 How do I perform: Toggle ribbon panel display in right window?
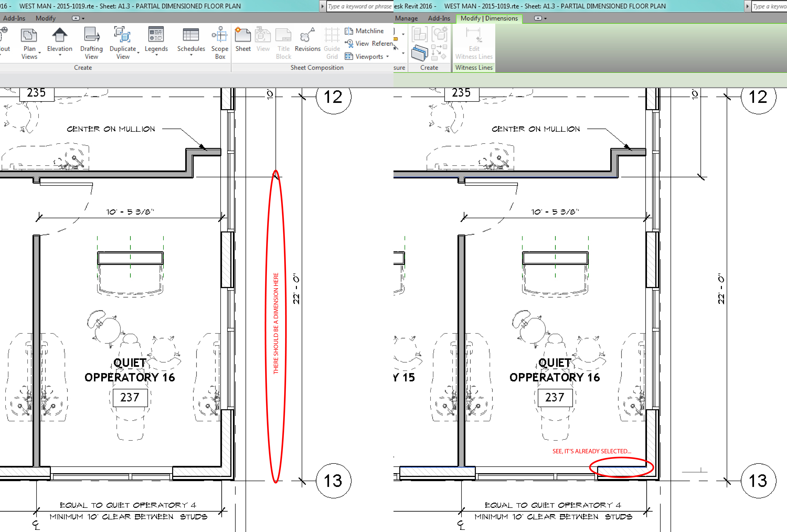click(538, 18)
